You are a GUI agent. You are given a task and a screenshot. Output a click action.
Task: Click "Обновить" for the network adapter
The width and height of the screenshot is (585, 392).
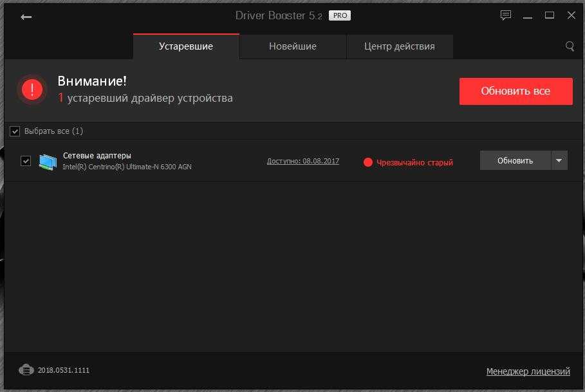pyautogui.click(x=515, y=160)
